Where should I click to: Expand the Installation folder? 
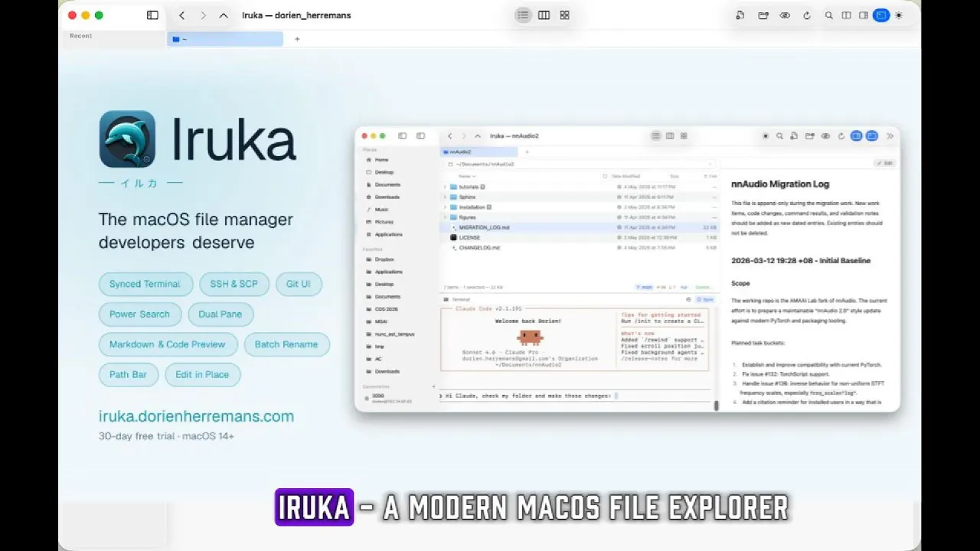[445, 207]
